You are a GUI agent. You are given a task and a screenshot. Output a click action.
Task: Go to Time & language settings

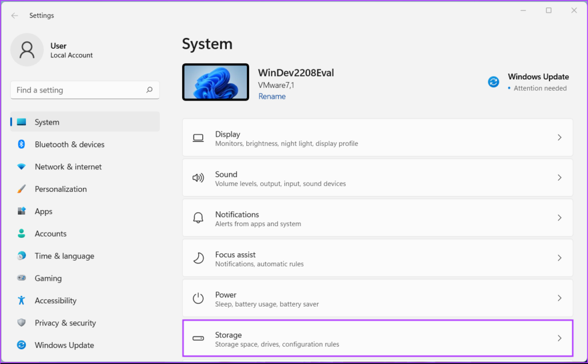pyautogui.click(x=64, y=256)
